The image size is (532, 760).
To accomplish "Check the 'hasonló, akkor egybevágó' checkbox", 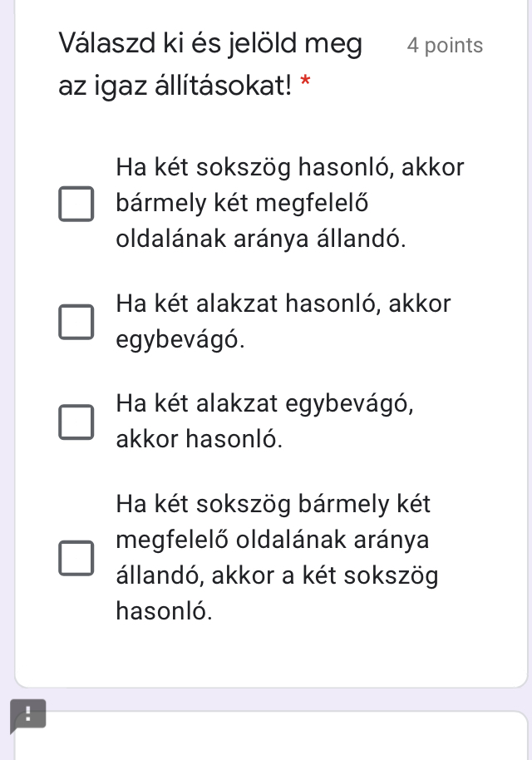I will pyautogui.click(x=75, y=322).
